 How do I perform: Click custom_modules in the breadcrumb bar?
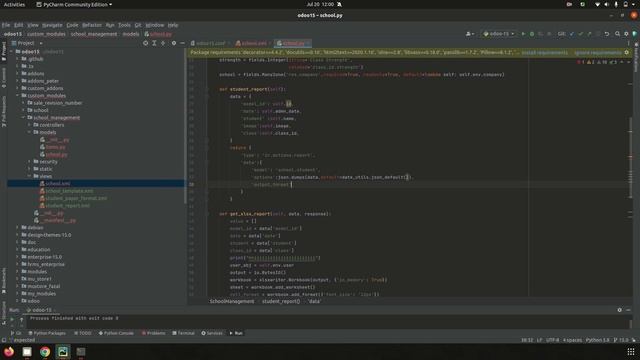click(x=46, y=34)
